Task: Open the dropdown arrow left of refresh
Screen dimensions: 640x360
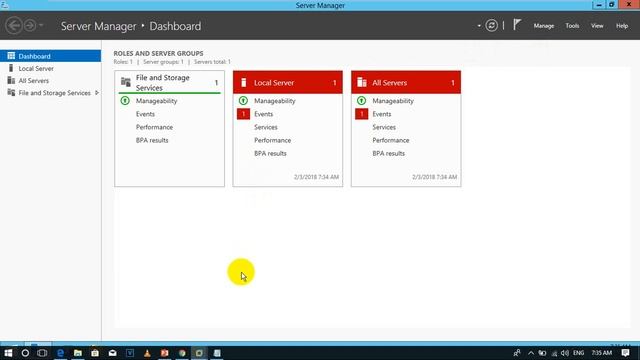Action: [x=479, y=26]
